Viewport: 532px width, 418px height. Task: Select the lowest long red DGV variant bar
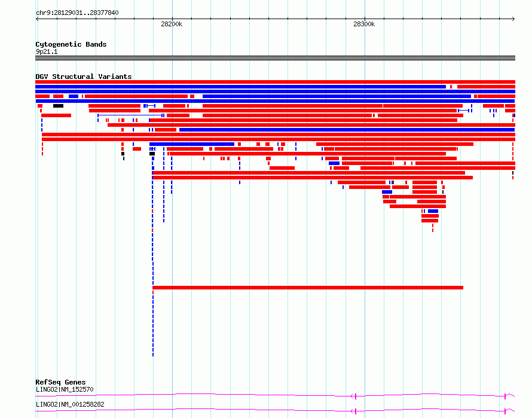(x=308, y=288)
